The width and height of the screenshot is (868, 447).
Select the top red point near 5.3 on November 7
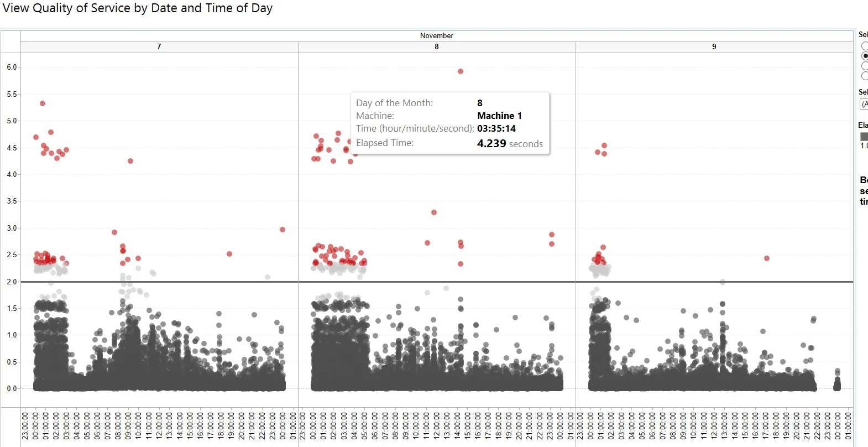(43, 103)
